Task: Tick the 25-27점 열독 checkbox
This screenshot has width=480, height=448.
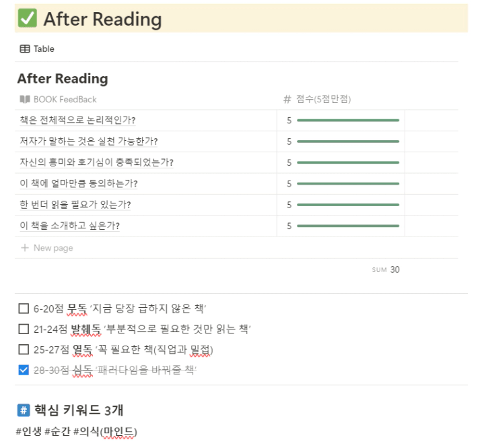Action: [x=24, y=350]
